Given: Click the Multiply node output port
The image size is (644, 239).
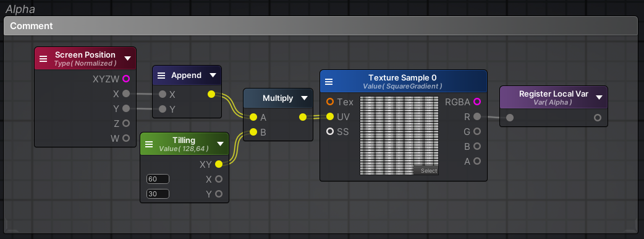Looking at the screenshot, I should [x=303, y=117].
